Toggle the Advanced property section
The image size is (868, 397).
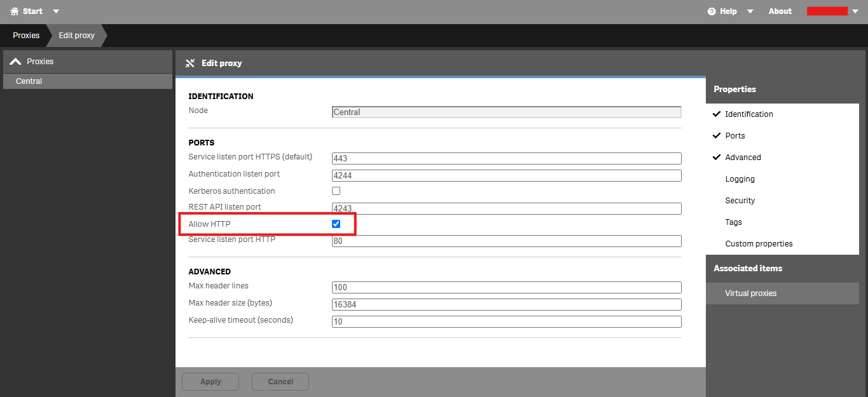click(x=743, y=158)
